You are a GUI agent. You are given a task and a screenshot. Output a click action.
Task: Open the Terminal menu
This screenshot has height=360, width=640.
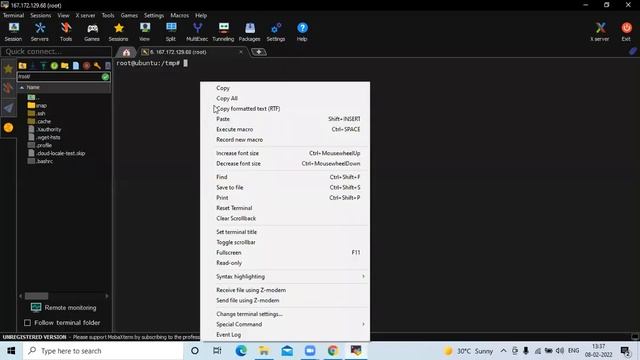tap(13, 15)
